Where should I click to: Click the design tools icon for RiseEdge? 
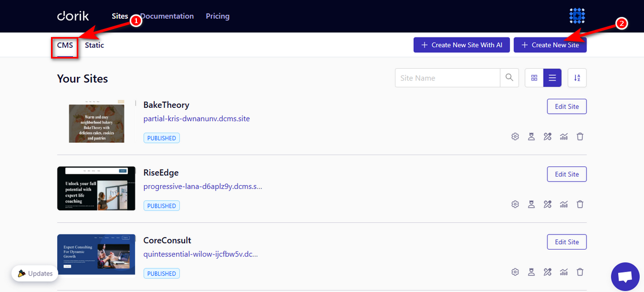[x=547, y=204]
